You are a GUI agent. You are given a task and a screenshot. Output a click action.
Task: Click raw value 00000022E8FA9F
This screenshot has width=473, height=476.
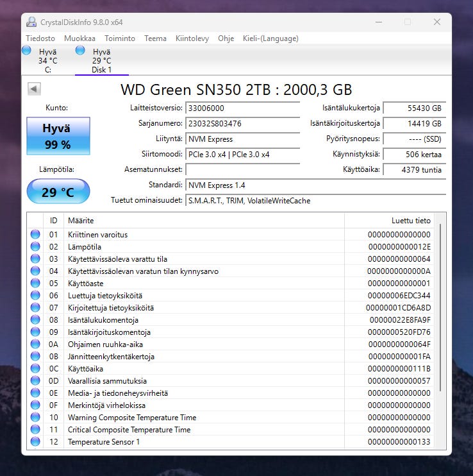[x=400, y=319]
